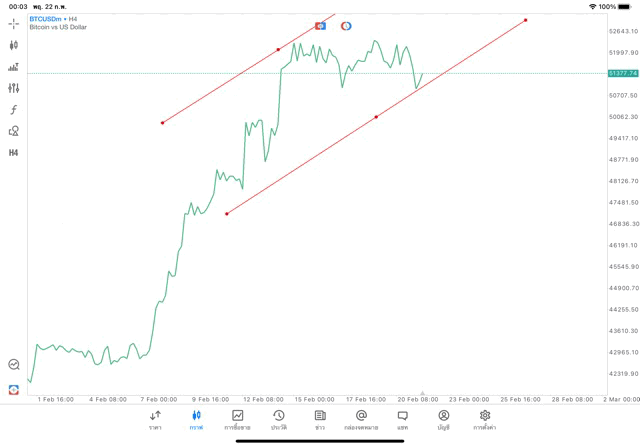Open the ประวัติ (History) tab
The width and height of the screenshot is (640, 447).
(x=278, y=419)
